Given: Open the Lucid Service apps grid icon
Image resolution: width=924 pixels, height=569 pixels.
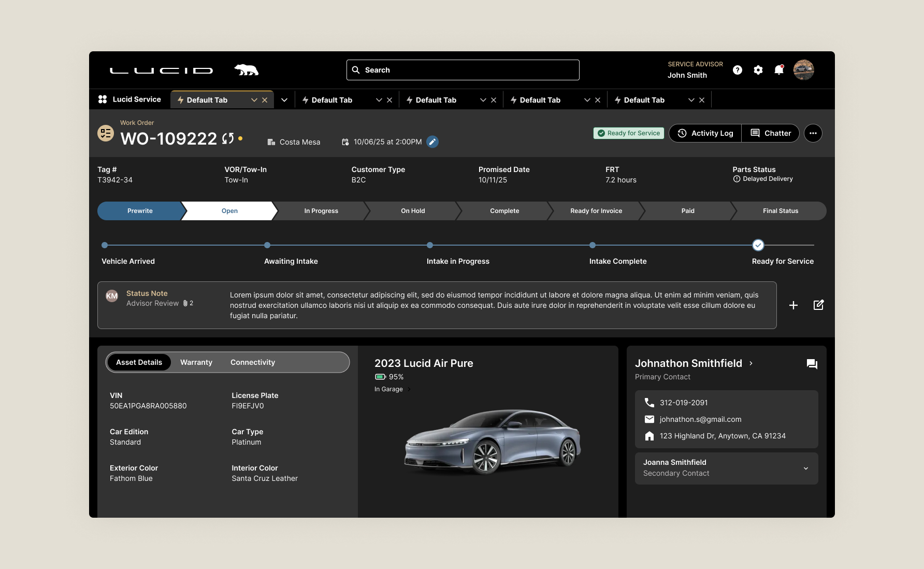Looking at the screenshot, I should (103, 99).
